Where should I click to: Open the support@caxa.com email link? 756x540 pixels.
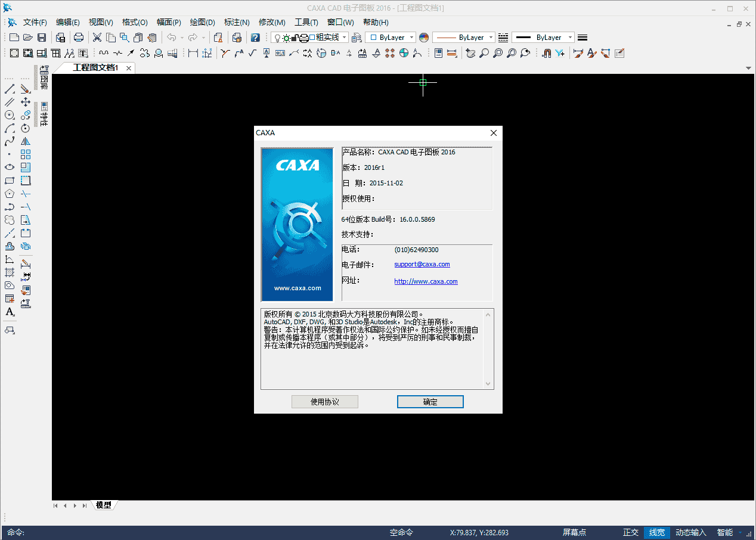(422, 264)
